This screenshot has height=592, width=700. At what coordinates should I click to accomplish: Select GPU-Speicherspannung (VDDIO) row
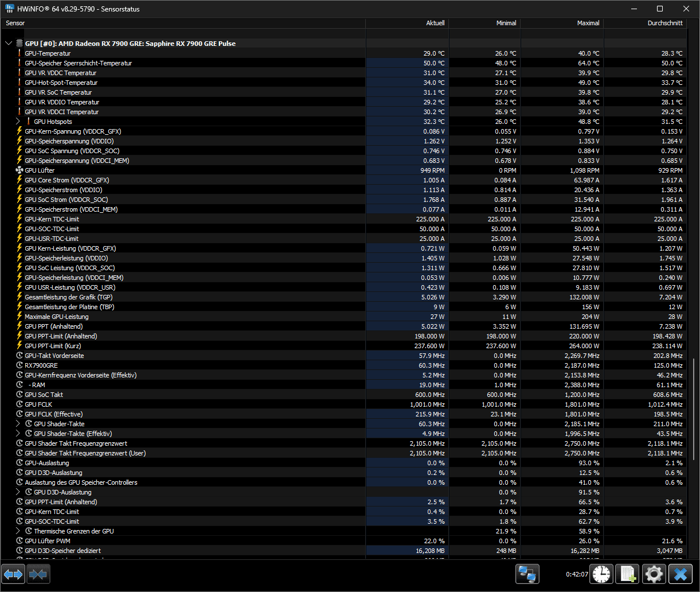pyautogui.click(x=344, y=141)
